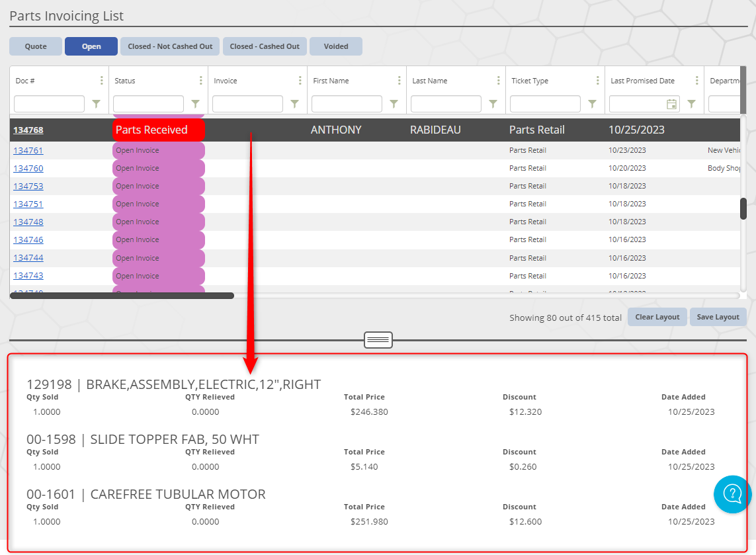The image size is (756, 555).
Task: Switch to Closed - Not Cashed Out tab
Action: 170,46
